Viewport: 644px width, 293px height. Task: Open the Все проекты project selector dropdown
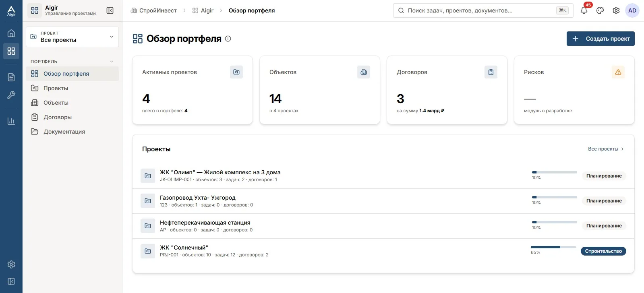[x=72, y=37]
